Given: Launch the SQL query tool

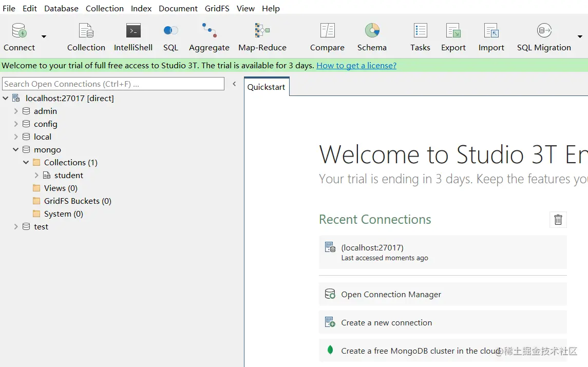Looking at the screenshot, I should tap(170, 30).
